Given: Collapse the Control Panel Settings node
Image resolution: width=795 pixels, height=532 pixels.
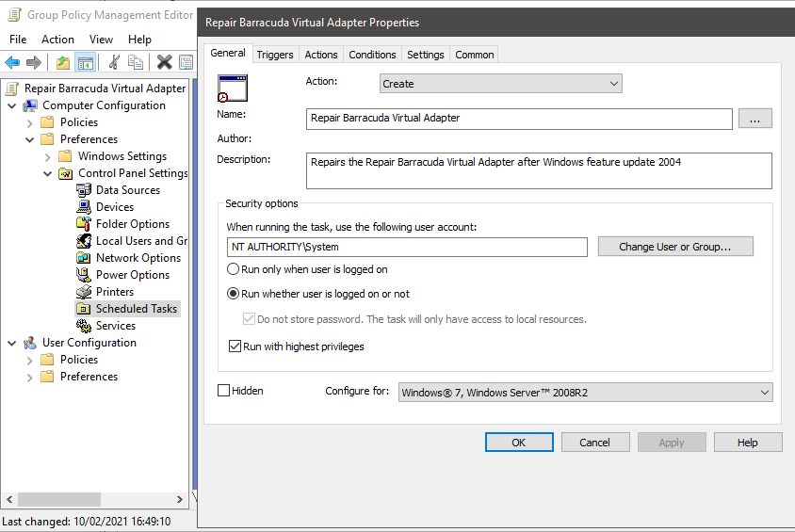Looking at the screenshot, I should [x=48, y=173].
